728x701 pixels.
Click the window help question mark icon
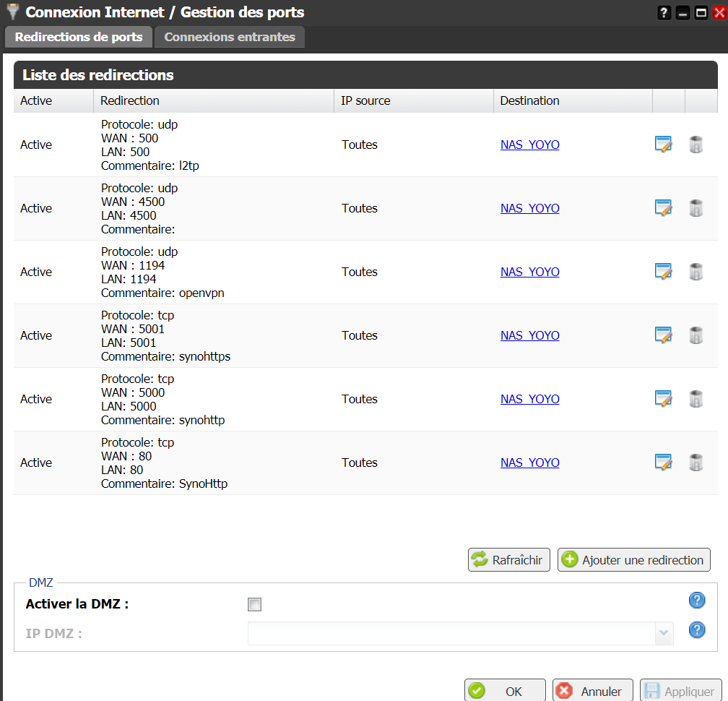(664, 13)
